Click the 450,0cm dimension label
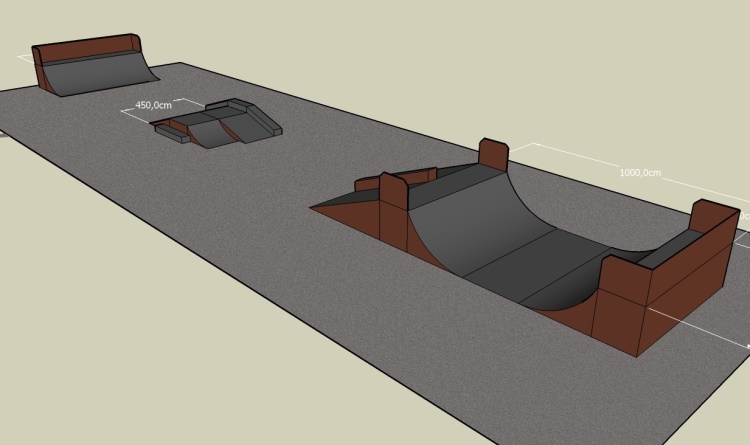The width and height of the screenshot is (750, 445). tap(150, 105)
